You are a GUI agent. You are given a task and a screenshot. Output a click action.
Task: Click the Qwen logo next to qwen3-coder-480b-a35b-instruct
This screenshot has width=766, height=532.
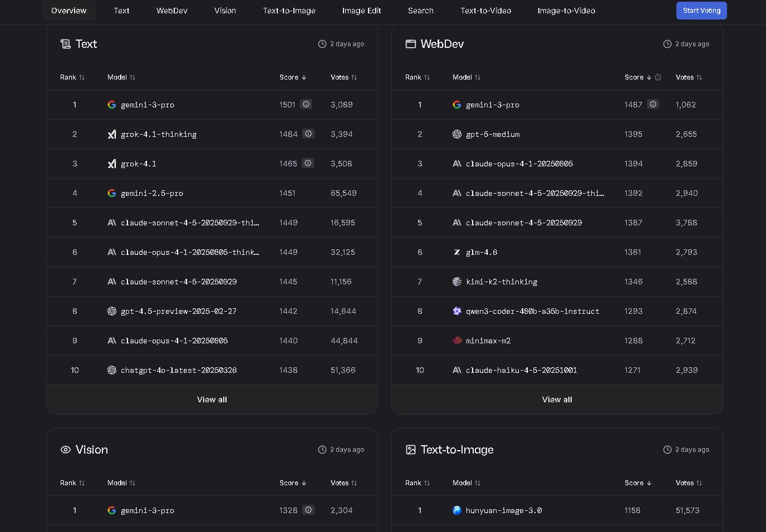coord(457,311)
